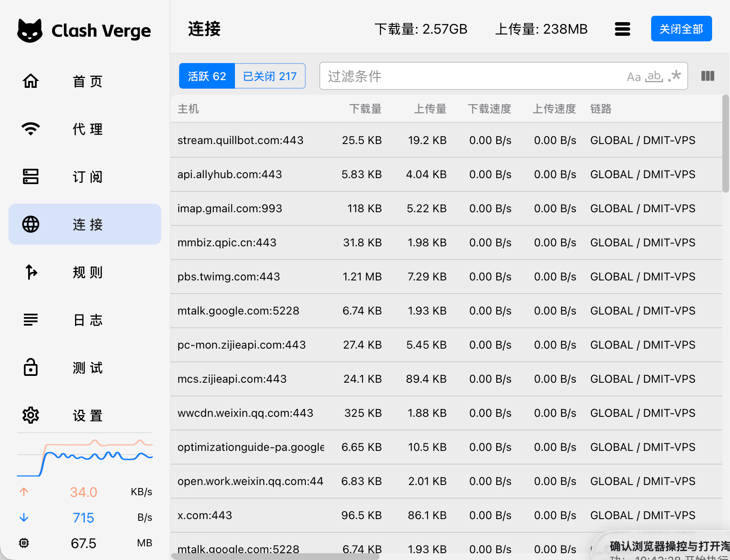Viewport: 730px width, 560px height.
Task: Switch to list view via hamburger icon
Action: pyautogui.click(x=623, y=29)
